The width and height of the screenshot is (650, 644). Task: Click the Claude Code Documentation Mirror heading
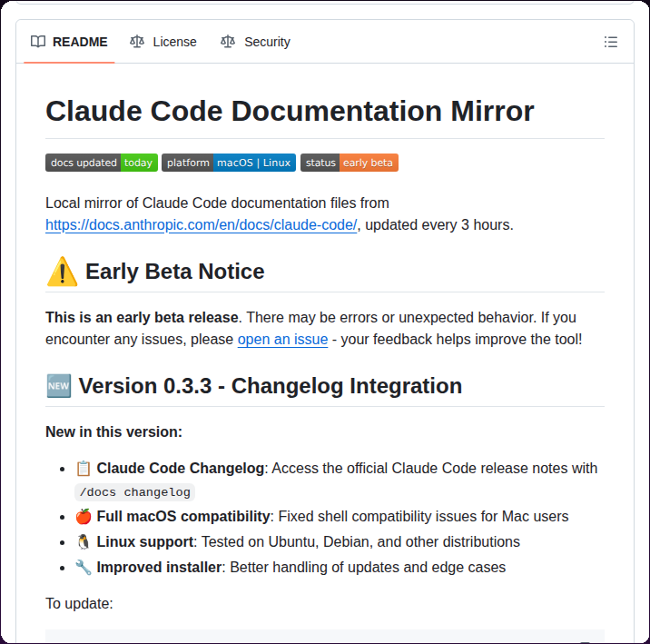[290, 111]
